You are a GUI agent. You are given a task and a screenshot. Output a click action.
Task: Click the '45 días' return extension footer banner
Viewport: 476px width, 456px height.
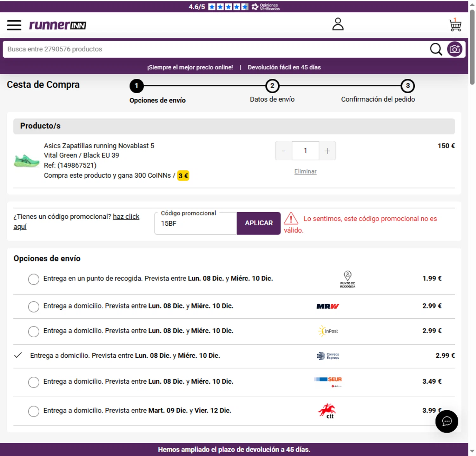234,449
